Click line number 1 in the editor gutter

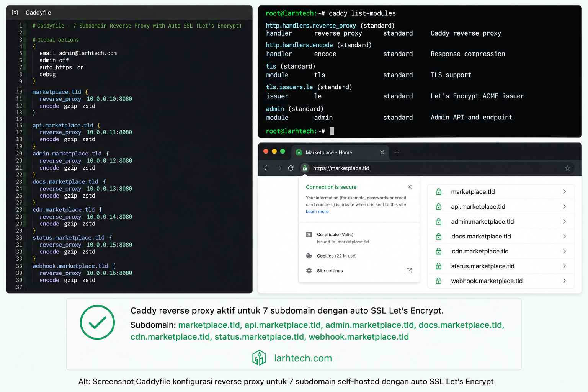(x=20, y=26)
